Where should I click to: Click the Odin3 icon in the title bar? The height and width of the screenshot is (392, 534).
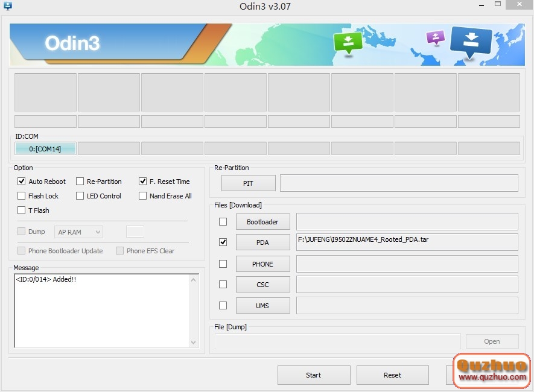[x=7, y=6]
